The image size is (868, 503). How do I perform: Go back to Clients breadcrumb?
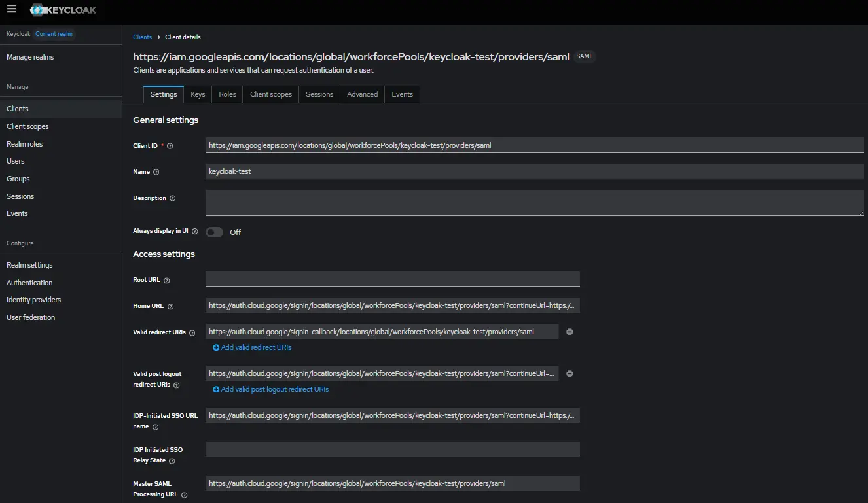point(142,37)
